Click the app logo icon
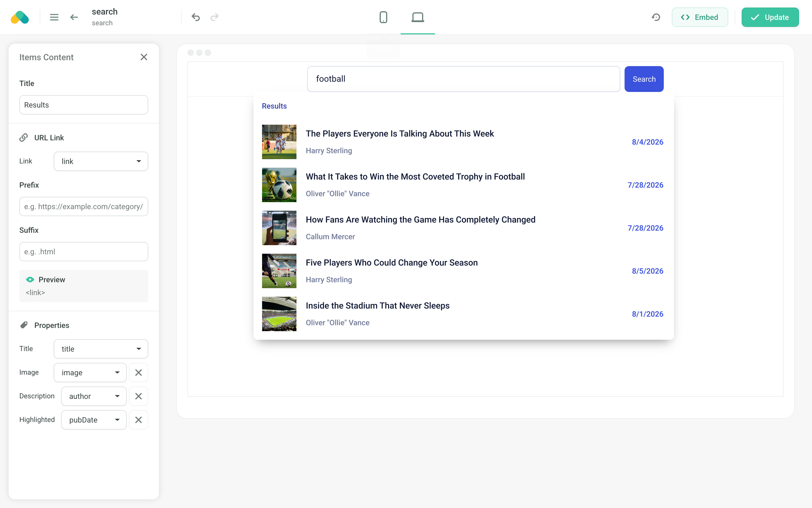 point(20,17)
